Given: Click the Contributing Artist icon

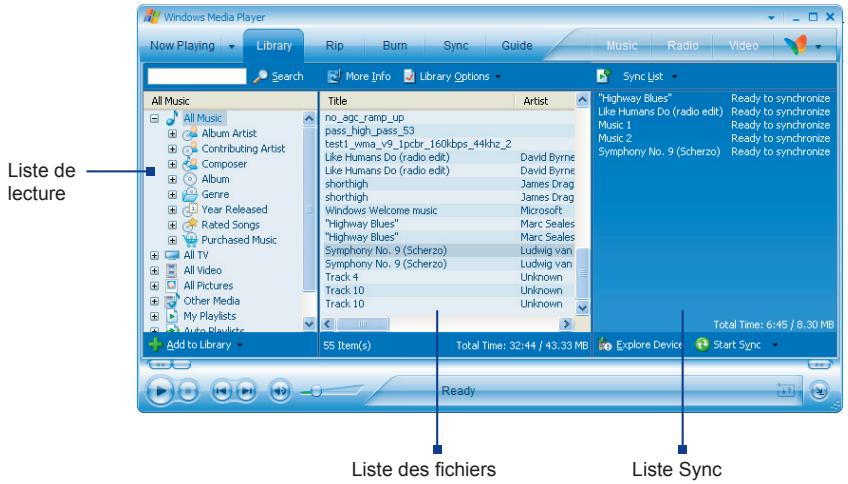Looking at the screenshot, I should coord(190,149).
